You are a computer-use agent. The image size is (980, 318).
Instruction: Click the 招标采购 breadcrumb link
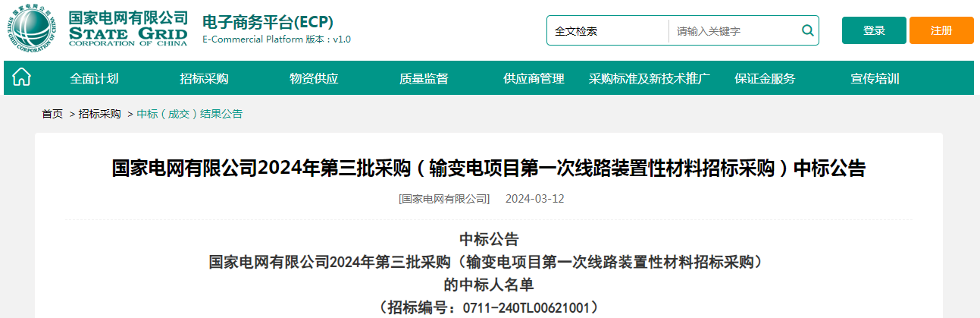tap(99, 114)
